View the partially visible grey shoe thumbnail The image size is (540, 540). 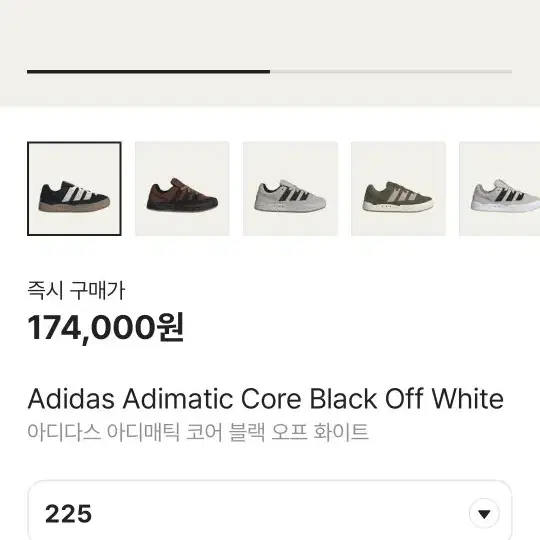tap(499, 189)
